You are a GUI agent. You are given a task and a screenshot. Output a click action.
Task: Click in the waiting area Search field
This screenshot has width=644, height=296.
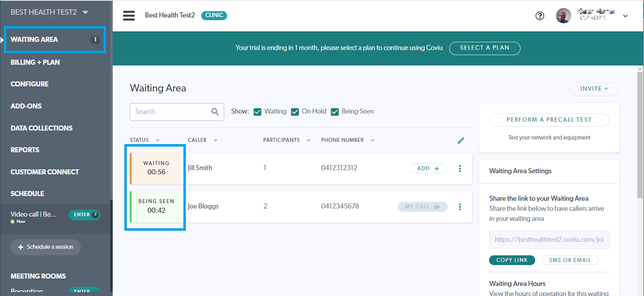coord(177,112)
